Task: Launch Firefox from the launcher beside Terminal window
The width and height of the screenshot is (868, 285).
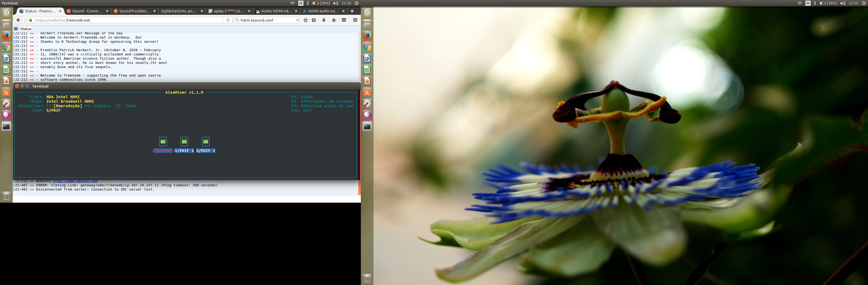Action: tap(6, 35)
